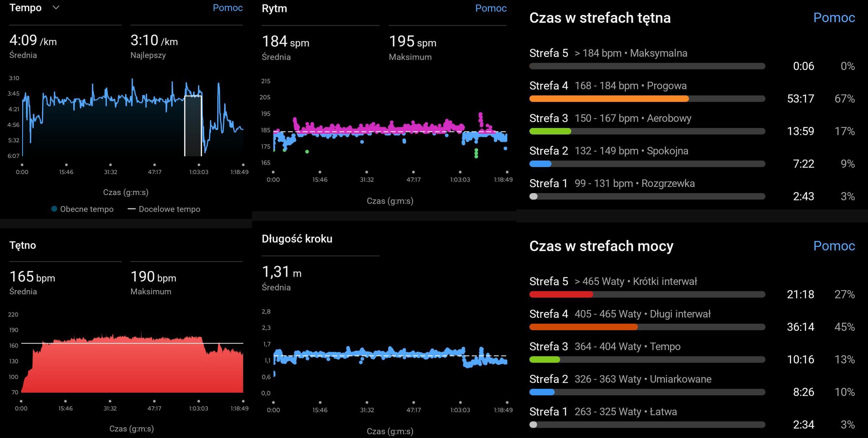Click the Obecne tempo legend dot

coord(54,209)
